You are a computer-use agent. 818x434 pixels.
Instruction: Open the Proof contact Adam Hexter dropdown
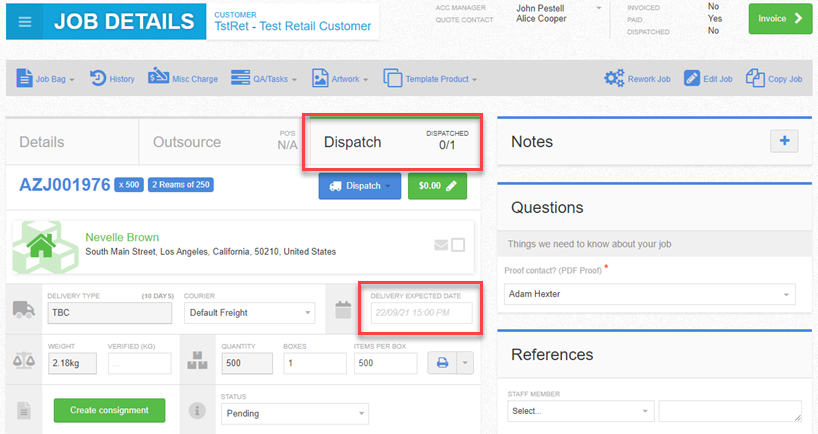tap(649, 294)
